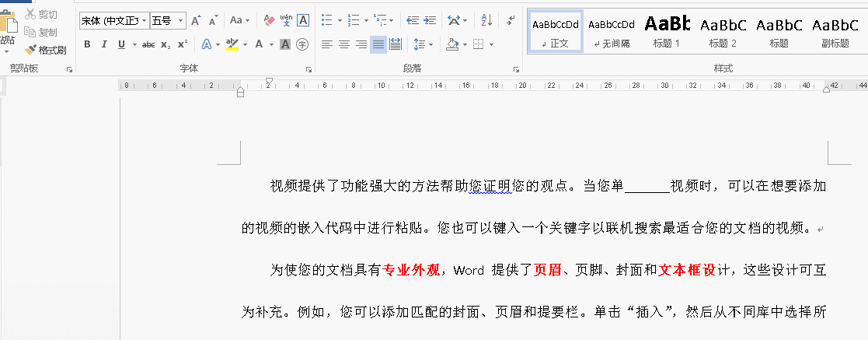Open highlight color dropdown arrow

click(x=246, y=44)
